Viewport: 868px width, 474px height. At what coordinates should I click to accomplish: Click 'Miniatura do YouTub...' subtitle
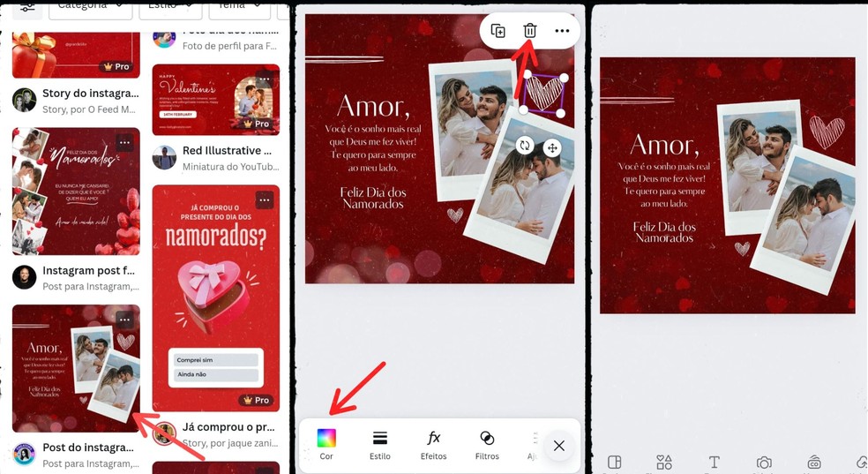[231, 166]
